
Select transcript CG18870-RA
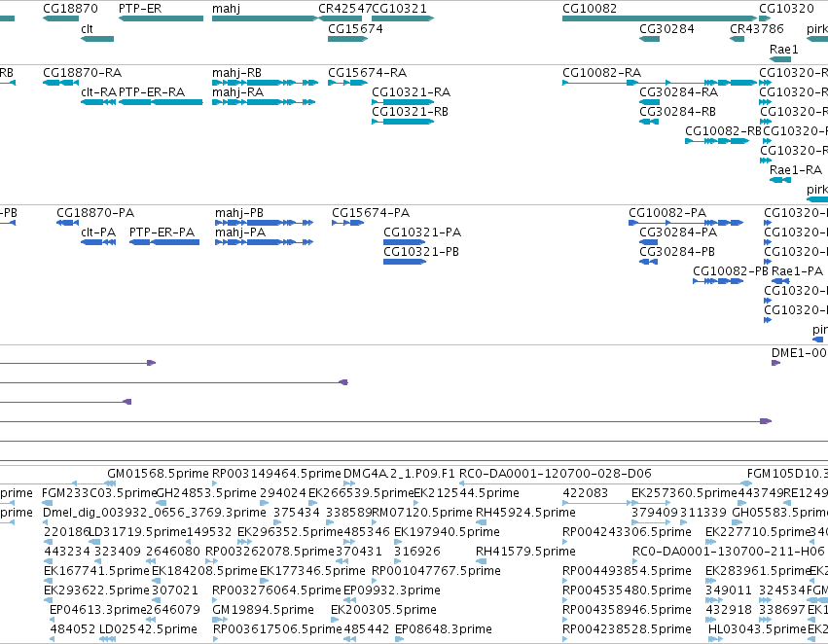pos(60,83)
